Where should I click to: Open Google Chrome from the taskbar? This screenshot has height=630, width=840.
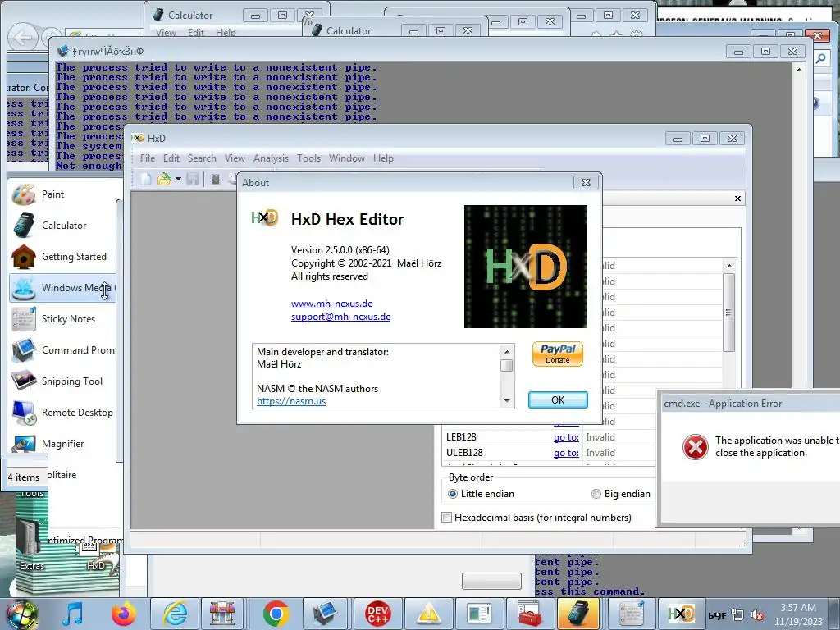[x=276, y=614]
